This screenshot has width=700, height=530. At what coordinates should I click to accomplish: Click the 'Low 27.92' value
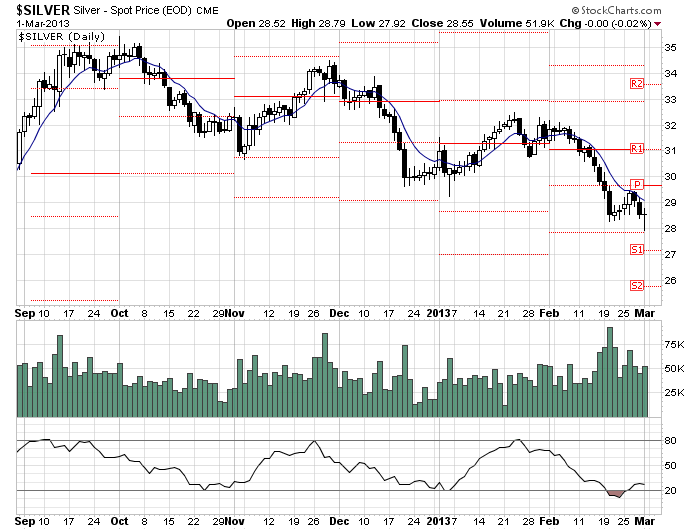(x=378, y=23)
